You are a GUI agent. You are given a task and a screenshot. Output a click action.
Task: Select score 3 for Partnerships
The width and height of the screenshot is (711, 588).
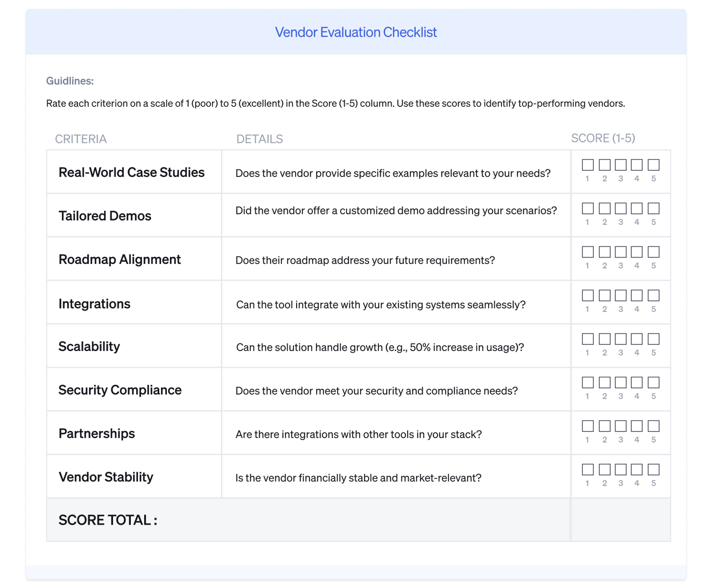coord(620,426)
